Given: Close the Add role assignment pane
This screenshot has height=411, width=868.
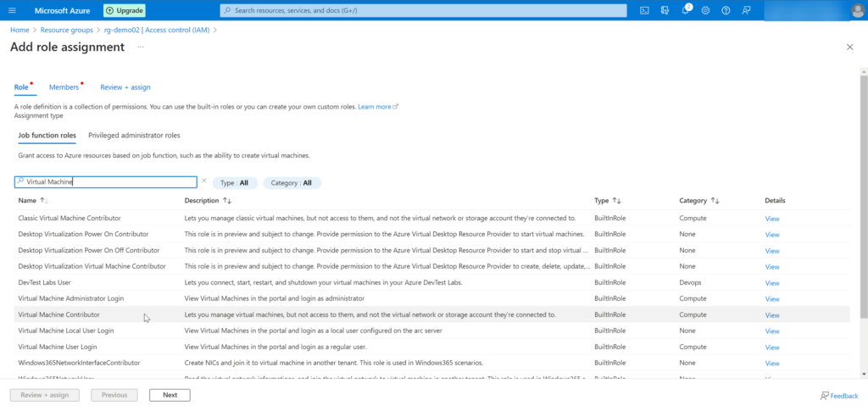Looking at the screenshot, I should point(849,47).
